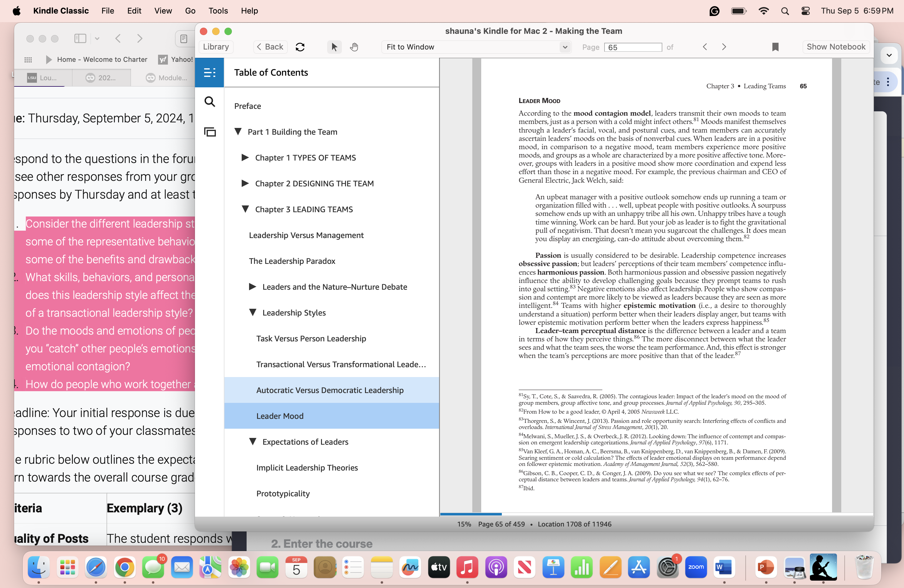Click the reading progress bar
904x588 pixels.
(656, 514)
